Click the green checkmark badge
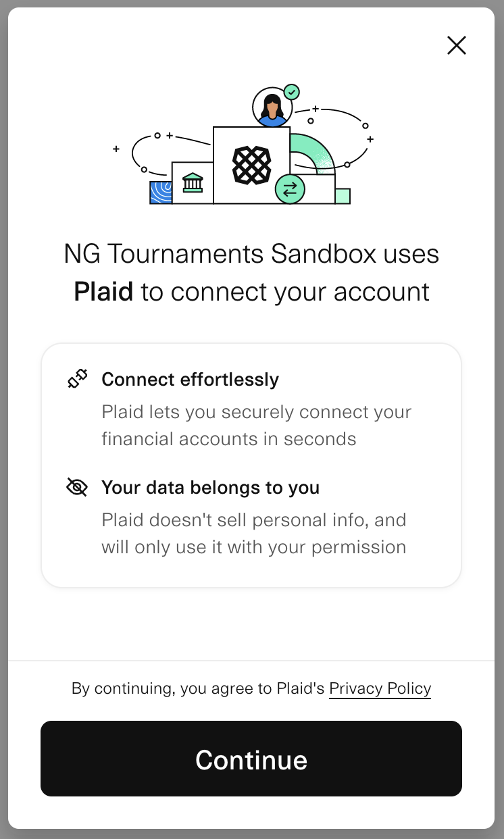This screenshot has width=504, height=839. [x=292, y=91]
